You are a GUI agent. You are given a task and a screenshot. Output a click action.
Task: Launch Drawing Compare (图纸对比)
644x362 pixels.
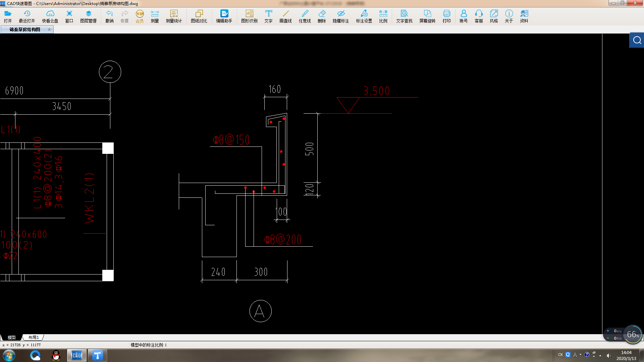point(199,16)
